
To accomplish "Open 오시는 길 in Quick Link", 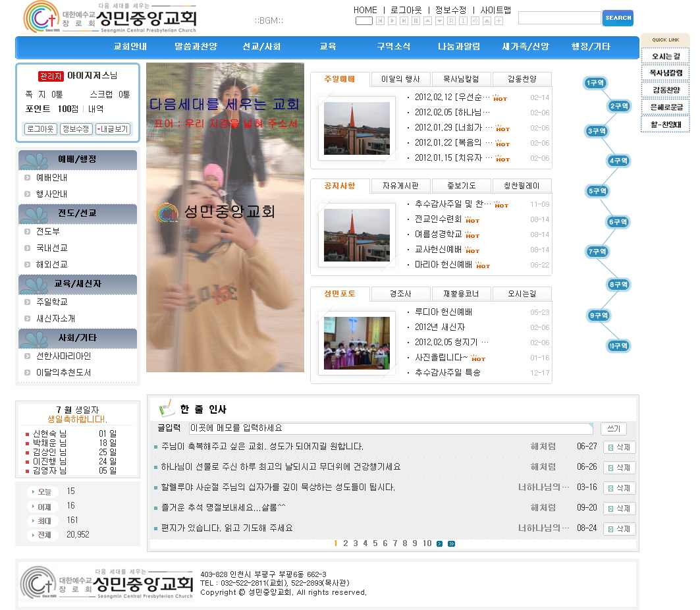I will coord(665,56).
